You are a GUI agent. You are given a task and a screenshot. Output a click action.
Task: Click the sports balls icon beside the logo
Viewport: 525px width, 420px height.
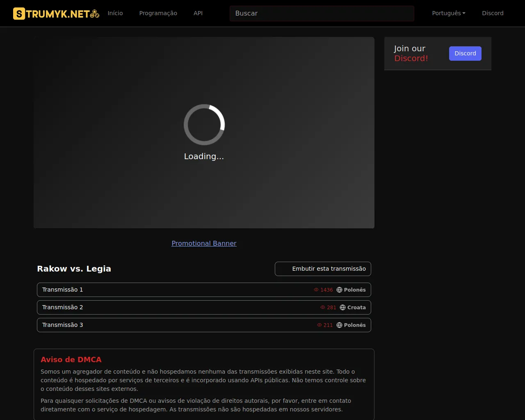95,14
